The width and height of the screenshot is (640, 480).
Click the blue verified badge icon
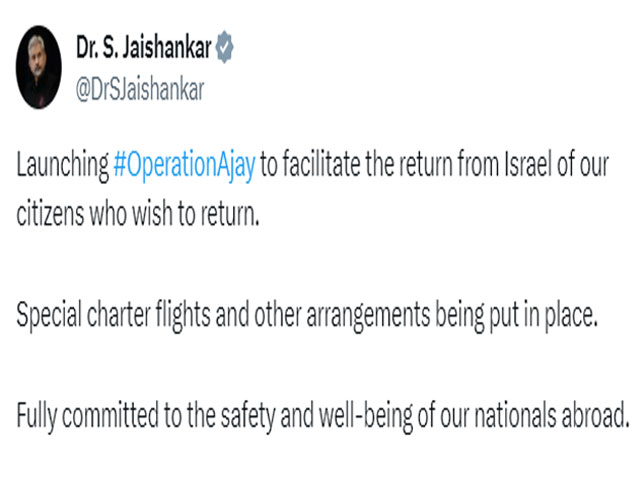[224, 47]
